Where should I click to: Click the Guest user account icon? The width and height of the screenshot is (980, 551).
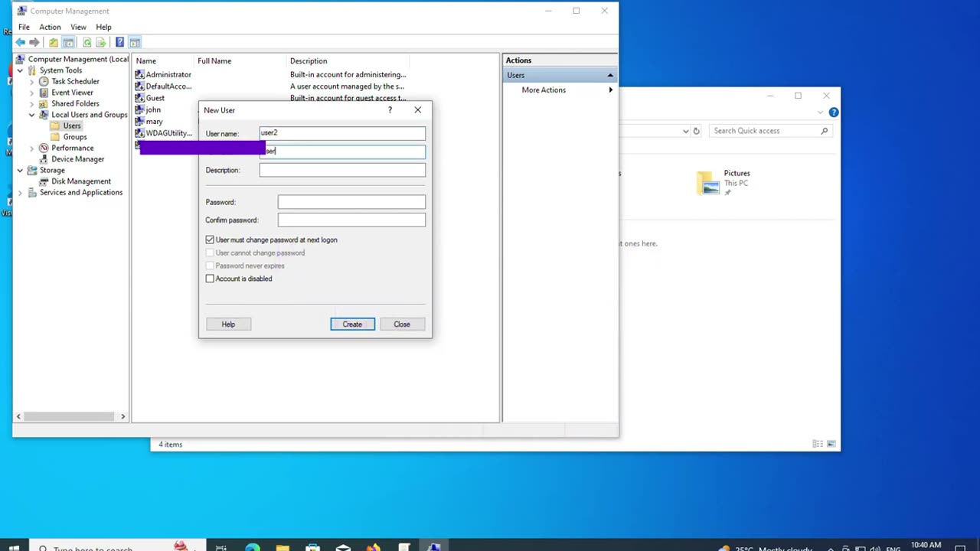(x=139, y=98)
